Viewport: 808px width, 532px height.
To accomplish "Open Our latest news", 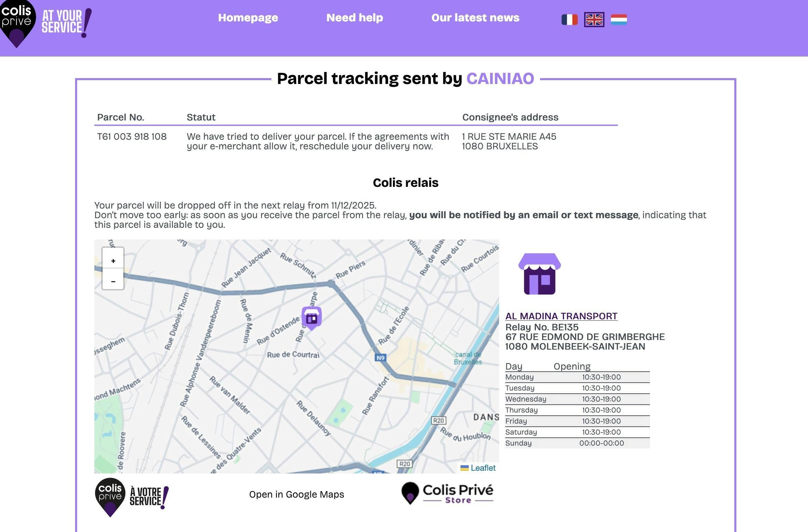I will [475, 18].
